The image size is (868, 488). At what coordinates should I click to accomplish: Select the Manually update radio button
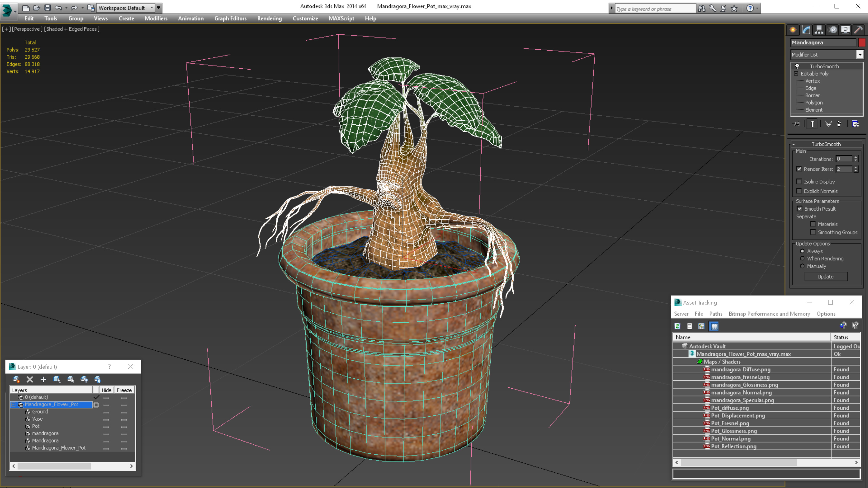(802, 266)
